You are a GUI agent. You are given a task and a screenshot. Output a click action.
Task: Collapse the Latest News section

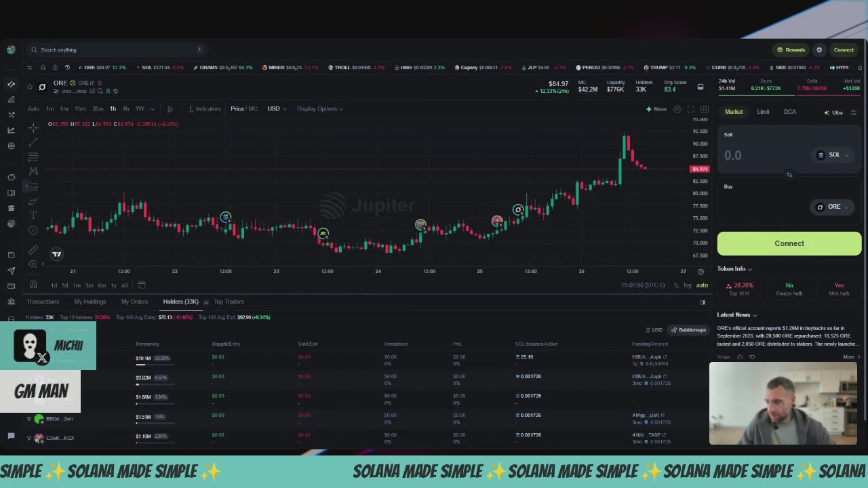[737, 314]
